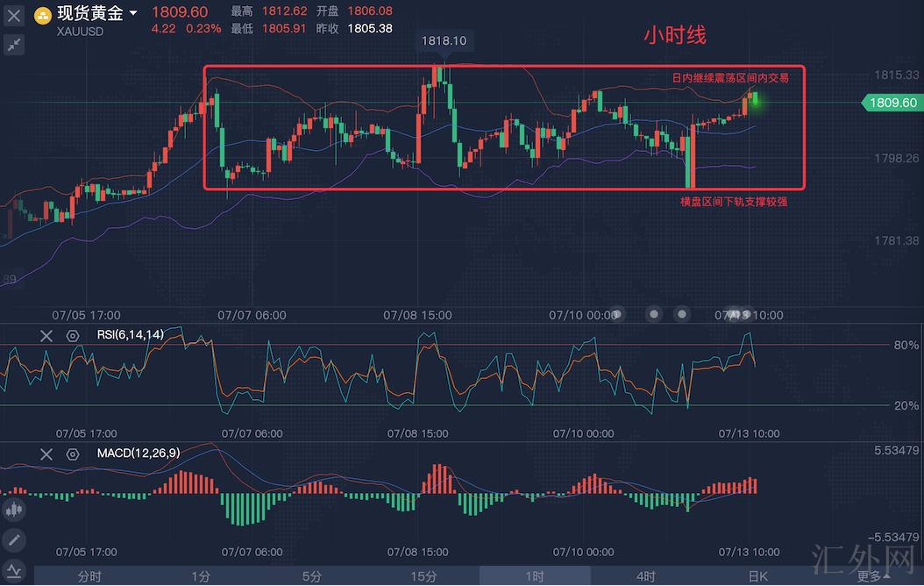Image resolution: width=924 pixels, height=586 pixels.
Task: Click the 1818.10 high price marker
Action: (444, 41)
